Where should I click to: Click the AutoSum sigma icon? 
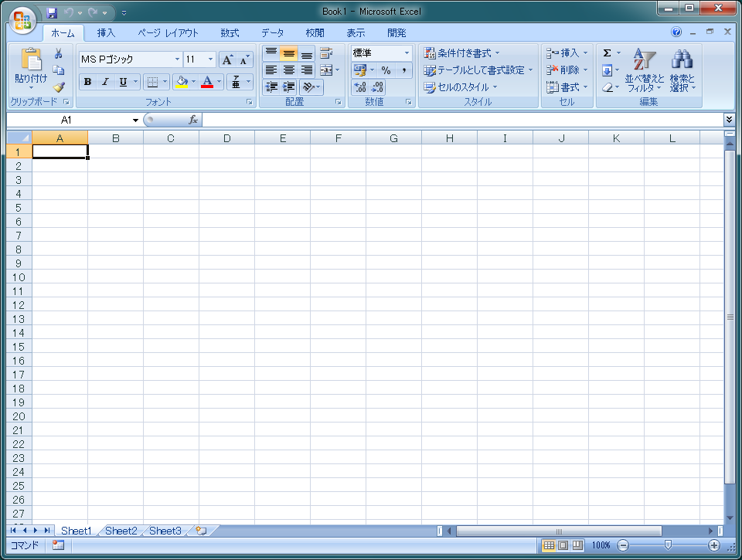[x=607, y=53]
